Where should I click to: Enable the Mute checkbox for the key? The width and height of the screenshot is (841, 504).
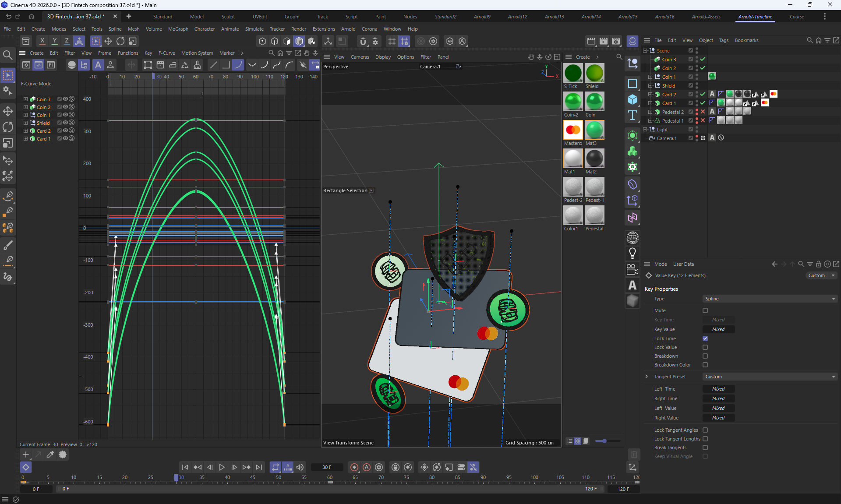(705, 310)
